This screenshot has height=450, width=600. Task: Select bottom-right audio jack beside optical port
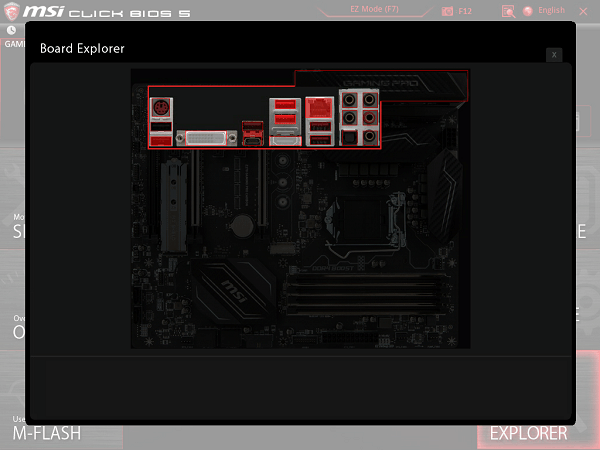[x=369, y=136]
